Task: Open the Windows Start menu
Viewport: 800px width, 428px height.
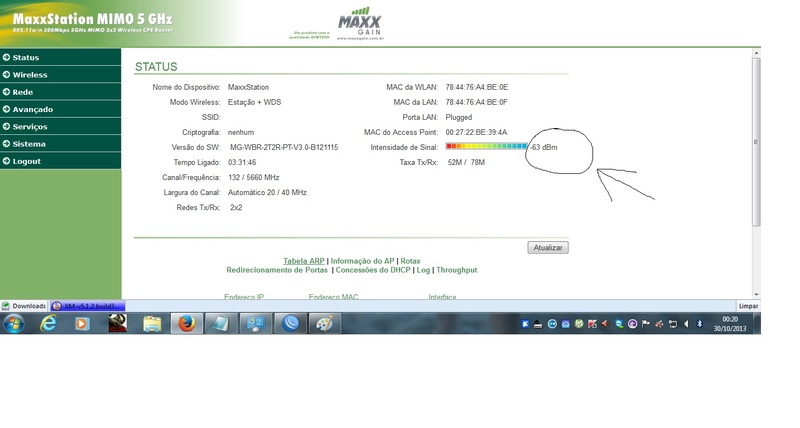Action: 14,323
